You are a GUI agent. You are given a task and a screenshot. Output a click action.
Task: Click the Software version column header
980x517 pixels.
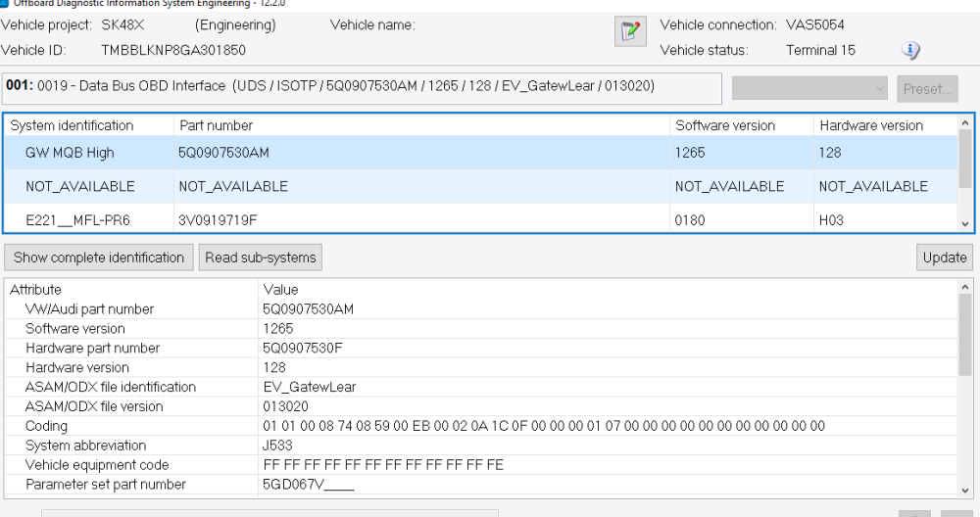741,125
